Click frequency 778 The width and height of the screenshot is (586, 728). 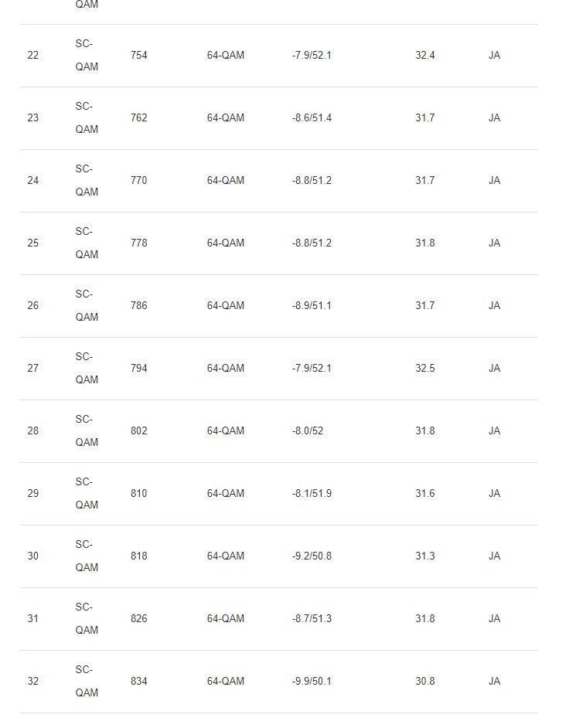139,243
